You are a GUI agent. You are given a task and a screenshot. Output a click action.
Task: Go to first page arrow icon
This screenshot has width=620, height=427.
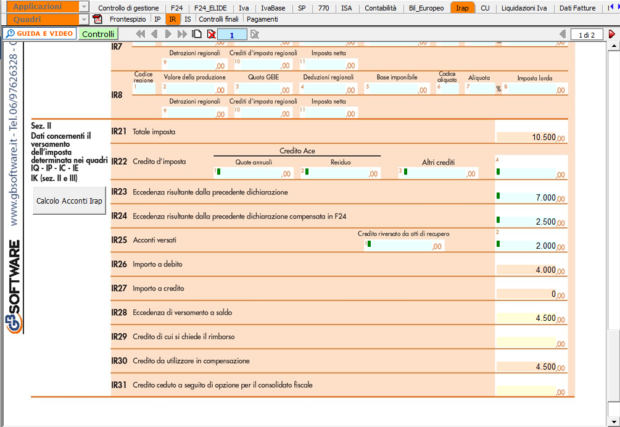[x=139, y=34]
